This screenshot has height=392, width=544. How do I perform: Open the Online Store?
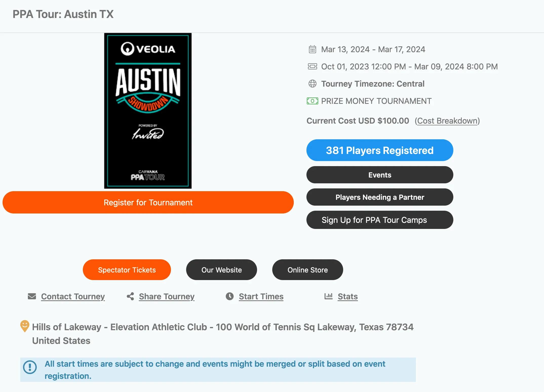coord(308,270)
